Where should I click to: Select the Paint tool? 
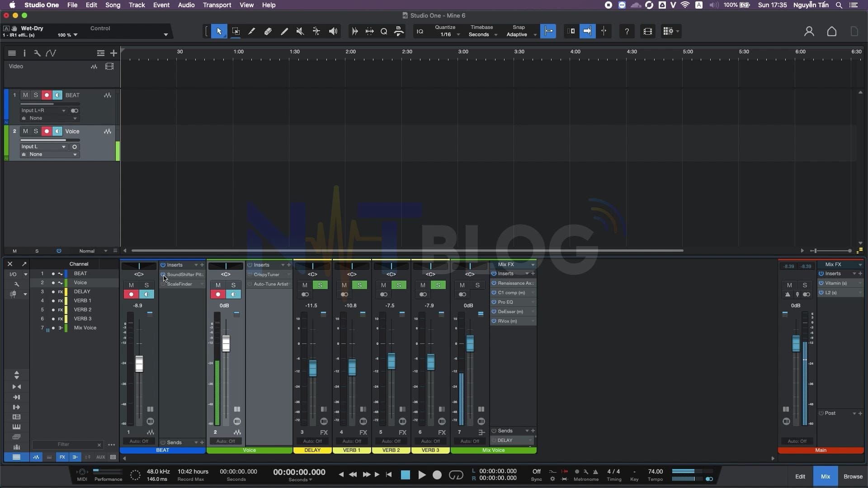coord(284,31)
